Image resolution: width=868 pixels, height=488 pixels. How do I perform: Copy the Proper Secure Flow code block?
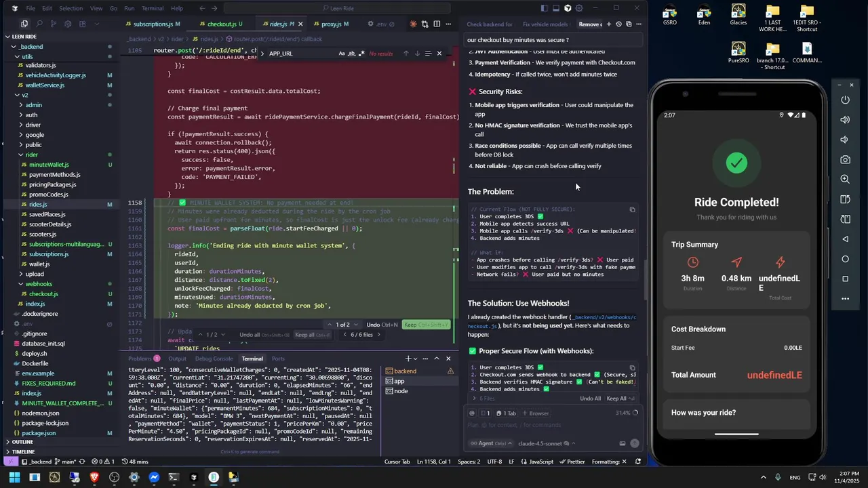click(632, 367)
